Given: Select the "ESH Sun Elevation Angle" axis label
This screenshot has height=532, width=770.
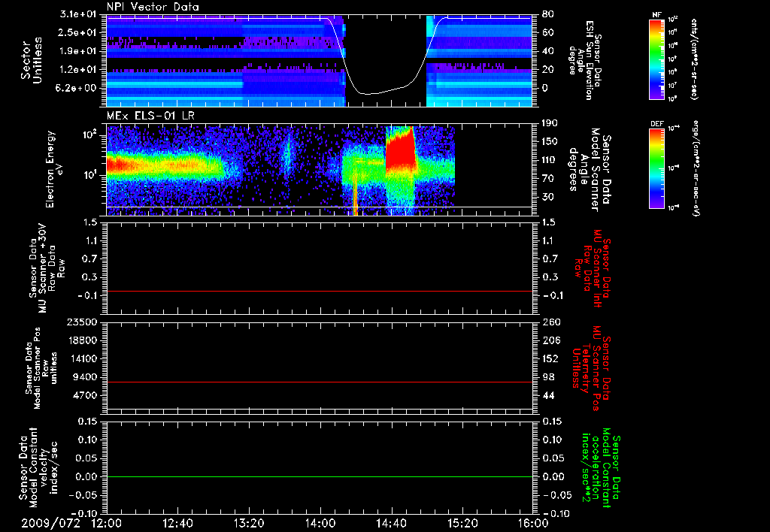Looking at the screenshot, I should (584, 60).
